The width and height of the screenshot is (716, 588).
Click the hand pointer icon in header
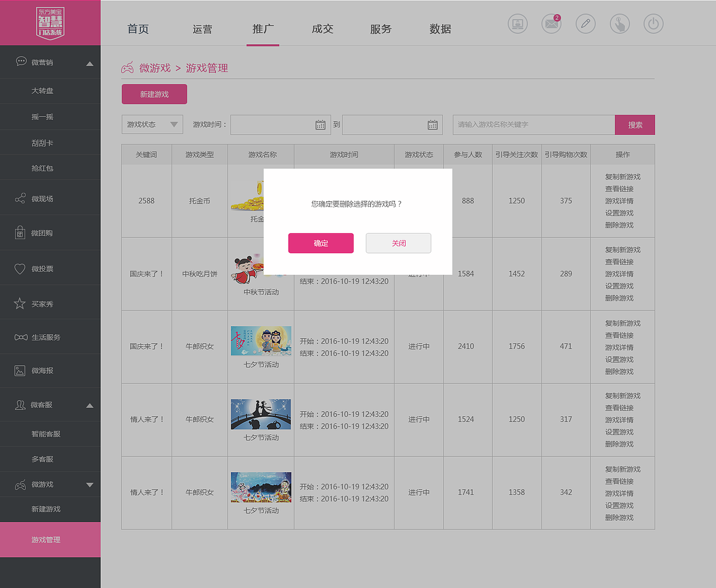(x=620, y=23)
